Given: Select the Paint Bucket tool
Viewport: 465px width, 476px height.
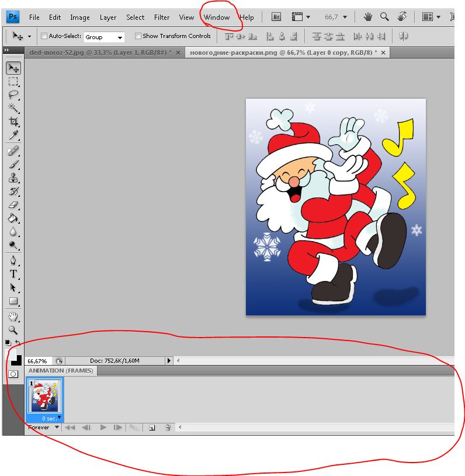Looking at the screenshot, I should tap(13, 218).
